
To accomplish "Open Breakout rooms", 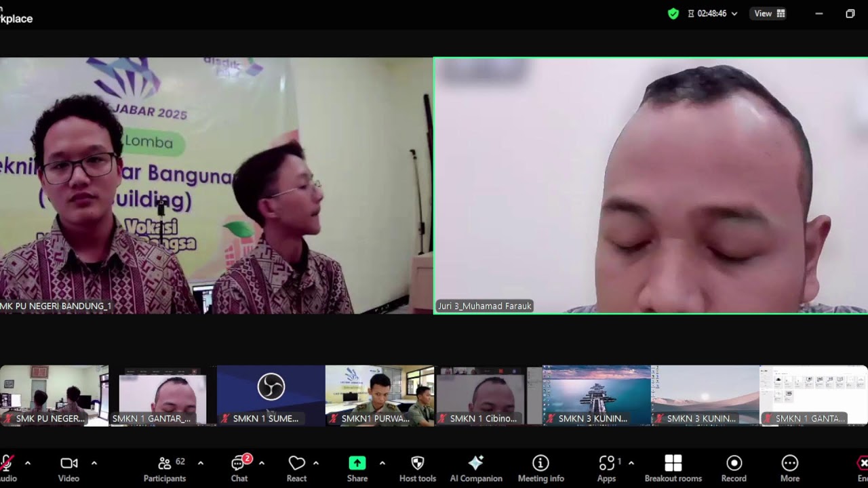I will 673,468.
